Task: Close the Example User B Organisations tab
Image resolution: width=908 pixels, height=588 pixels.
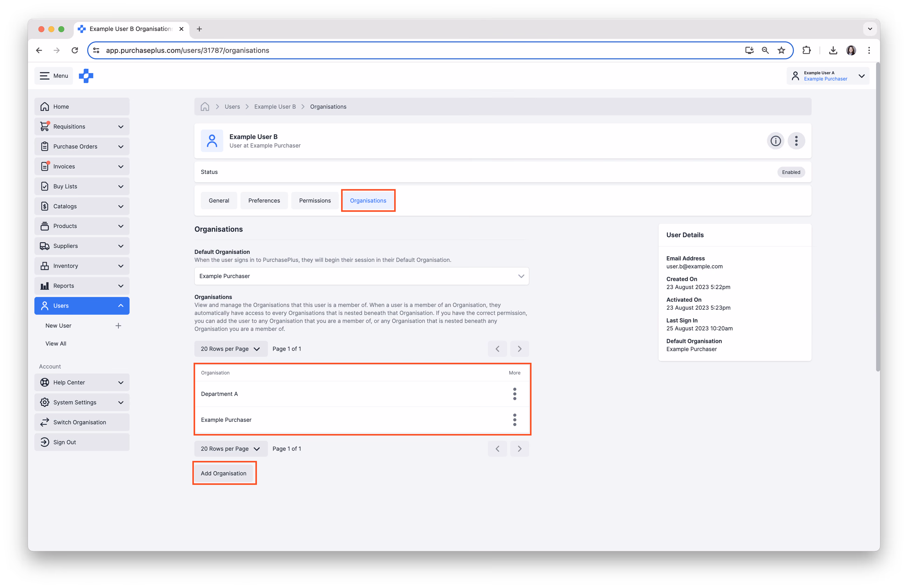Action: pyautogui.click(x=181, y=29)
